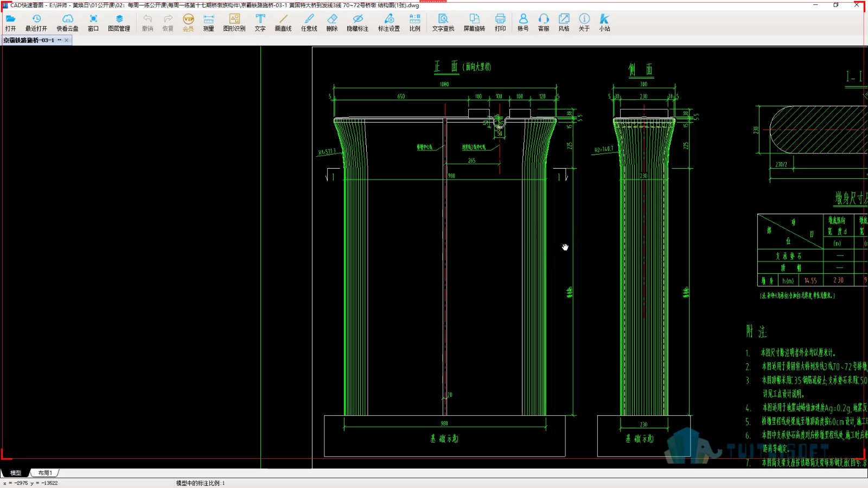The height and width of the screenshot is (488, 868).
Task: Select the 测量 measure tool
Action: [x=209, y=22]
